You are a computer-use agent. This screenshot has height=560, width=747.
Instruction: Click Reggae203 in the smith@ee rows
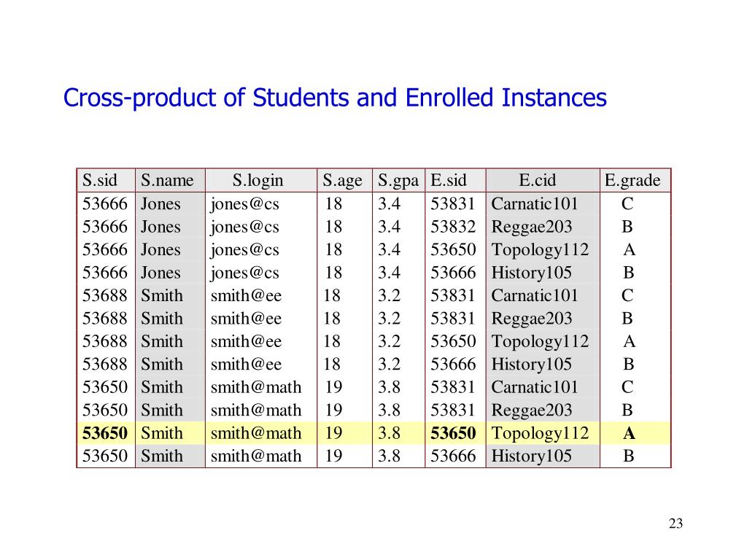532,318
